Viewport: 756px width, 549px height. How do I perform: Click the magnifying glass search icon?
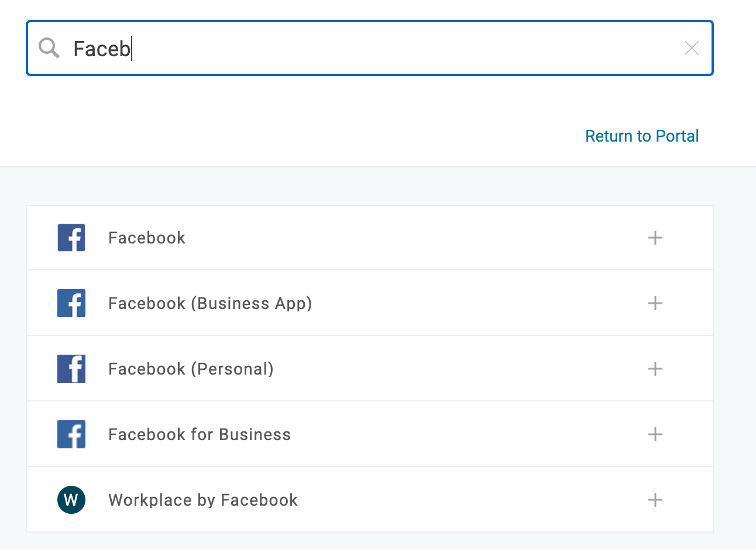[49, 48]
